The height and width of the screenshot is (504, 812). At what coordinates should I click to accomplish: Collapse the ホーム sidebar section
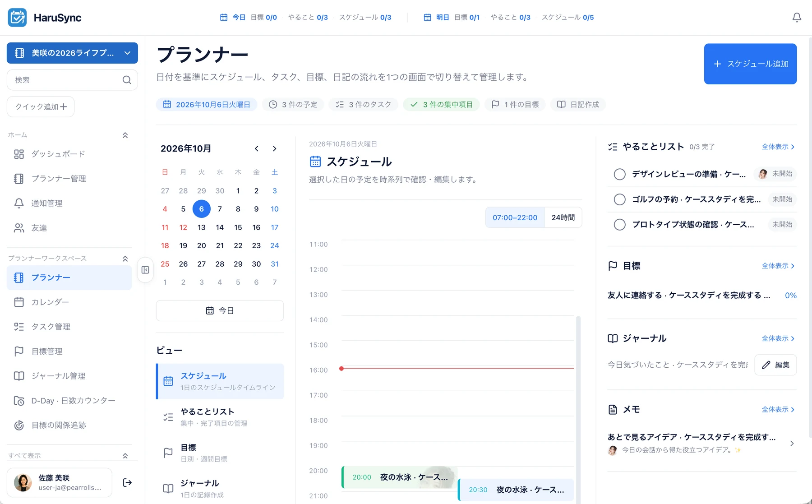click(x=125, y=135)
